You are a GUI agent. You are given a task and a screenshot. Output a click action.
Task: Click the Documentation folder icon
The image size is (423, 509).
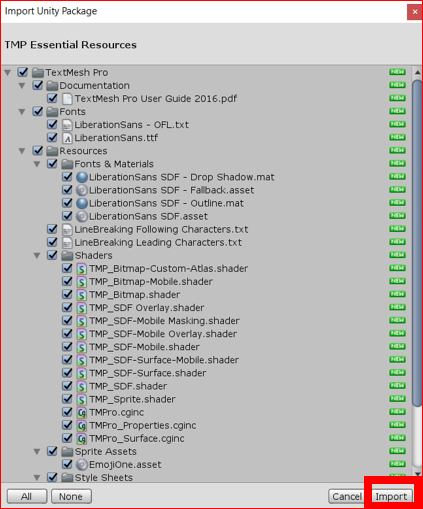[x=52, y=86]
